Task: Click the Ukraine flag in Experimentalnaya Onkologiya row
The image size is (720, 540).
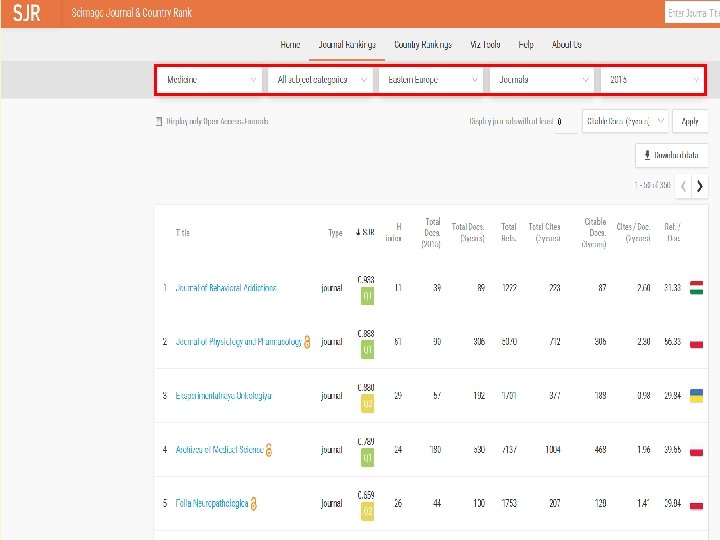Action: [697, 396]
